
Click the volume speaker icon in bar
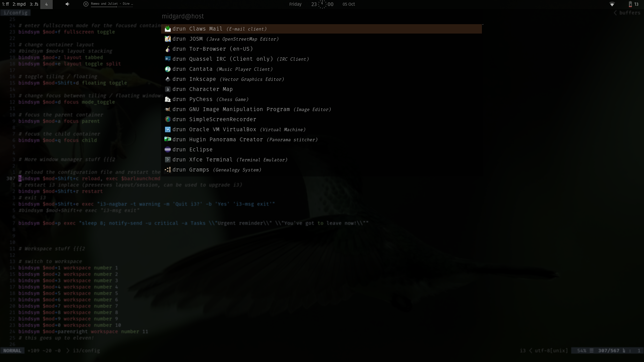point(67,4)
